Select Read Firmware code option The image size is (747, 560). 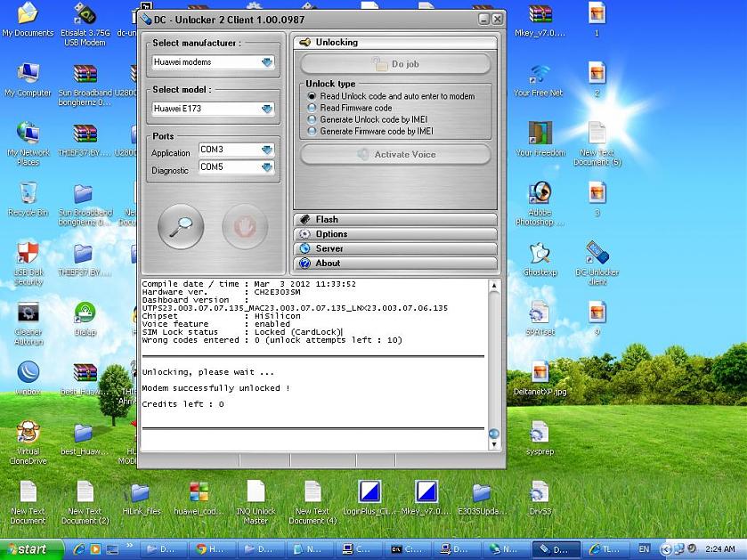313,108
